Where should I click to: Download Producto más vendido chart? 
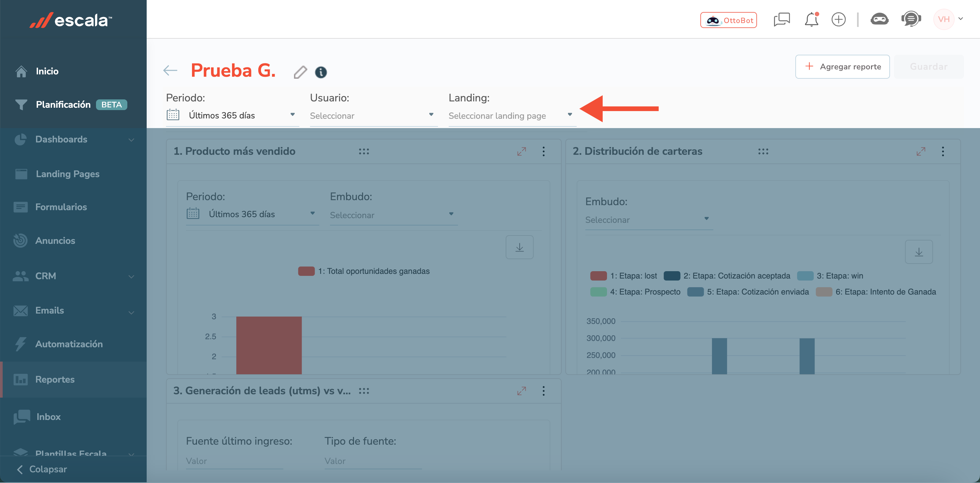[519, 248]
